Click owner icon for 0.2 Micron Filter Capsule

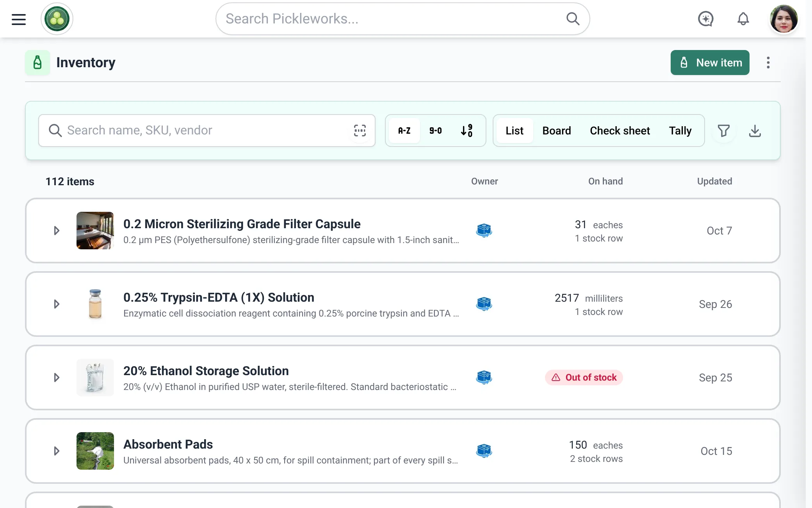pos(484,231)
